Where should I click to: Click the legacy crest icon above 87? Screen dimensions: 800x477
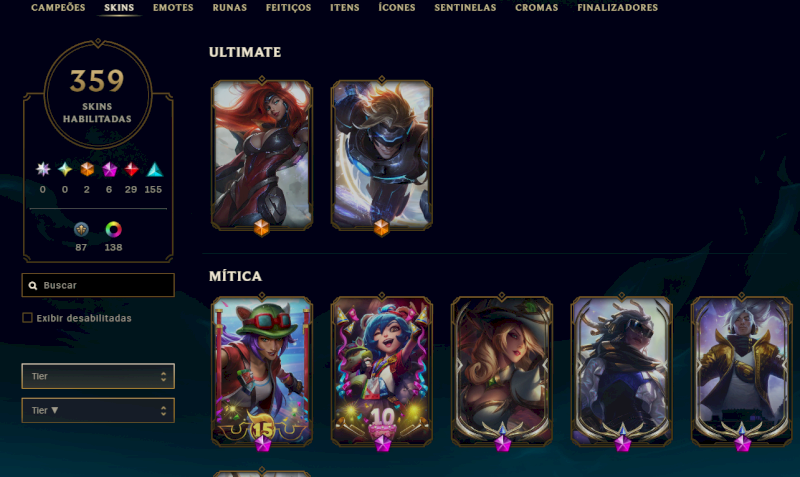pos(81,230)
